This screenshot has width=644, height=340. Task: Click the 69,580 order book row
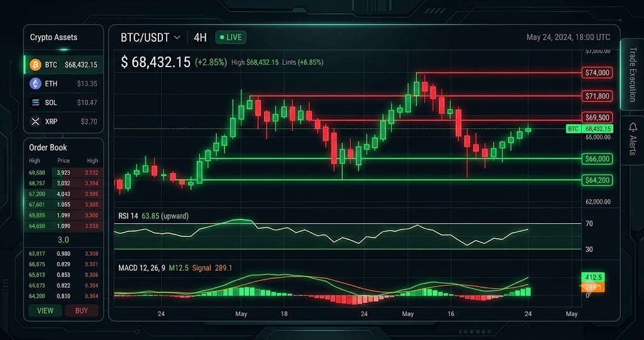coord(64,172)
